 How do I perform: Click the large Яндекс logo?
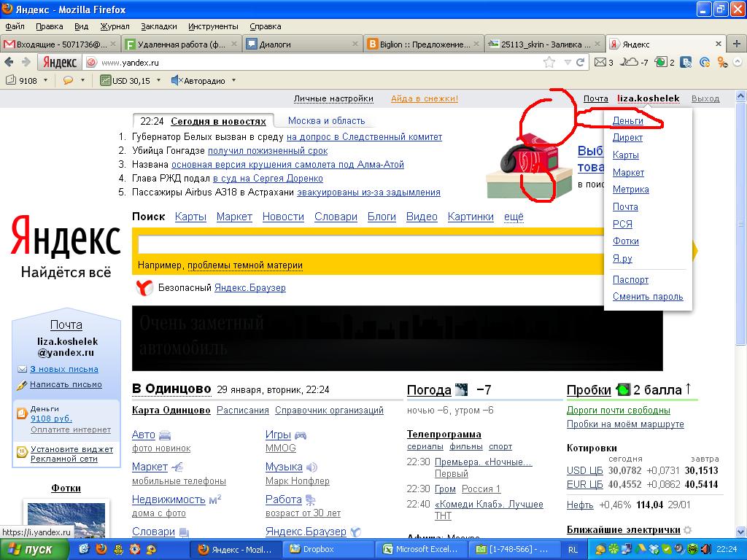coord(65,237)
